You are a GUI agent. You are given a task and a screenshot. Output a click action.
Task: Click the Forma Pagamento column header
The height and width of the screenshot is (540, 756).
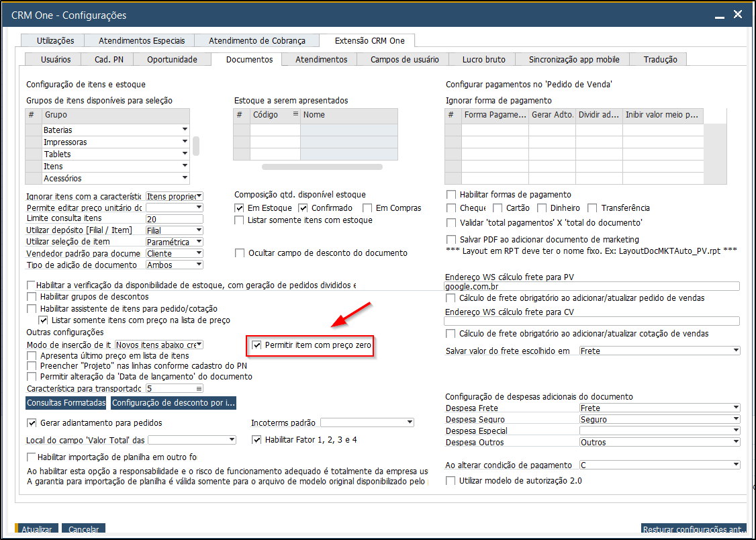[495, 115]
